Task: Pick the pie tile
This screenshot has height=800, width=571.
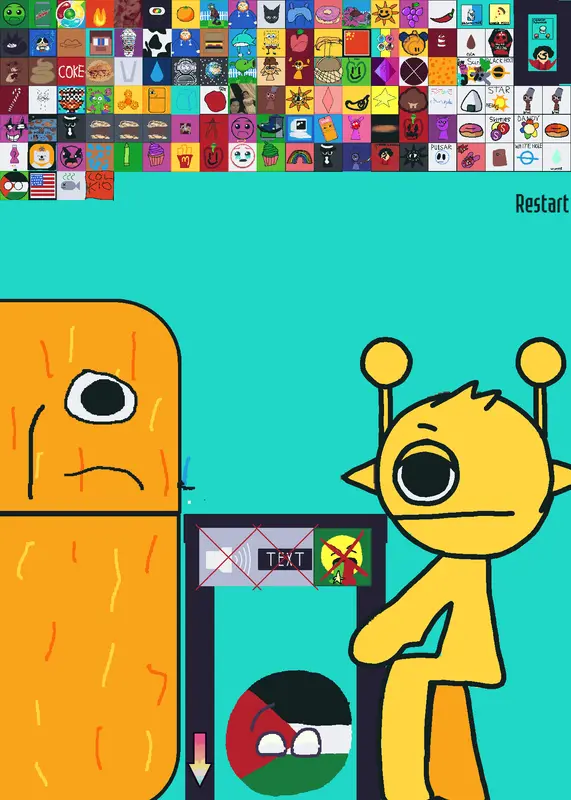Action: 100,71
